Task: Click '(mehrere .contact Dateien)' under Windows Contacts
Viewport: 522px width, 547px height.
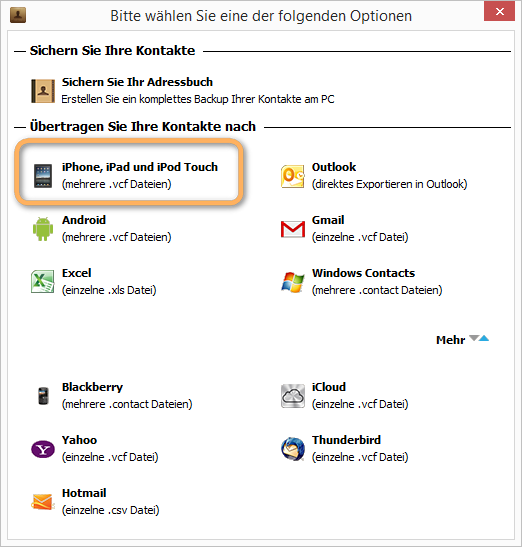Action: tap(377, 290)
